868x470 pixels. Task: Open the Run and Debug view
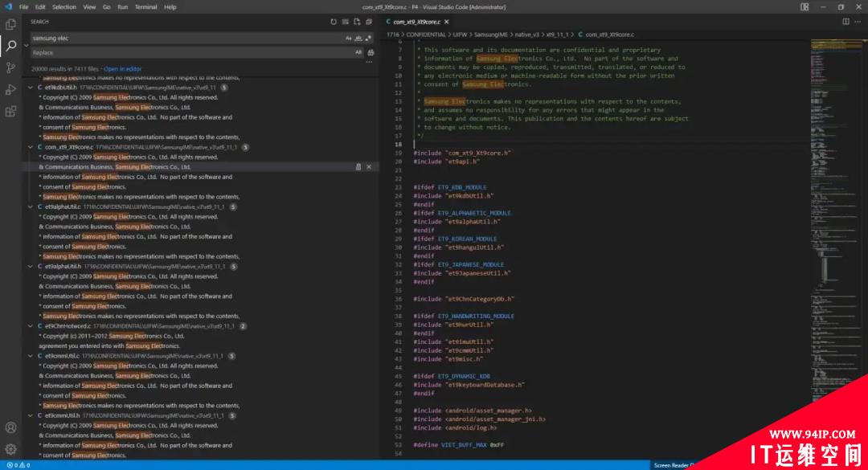(10, 90)
